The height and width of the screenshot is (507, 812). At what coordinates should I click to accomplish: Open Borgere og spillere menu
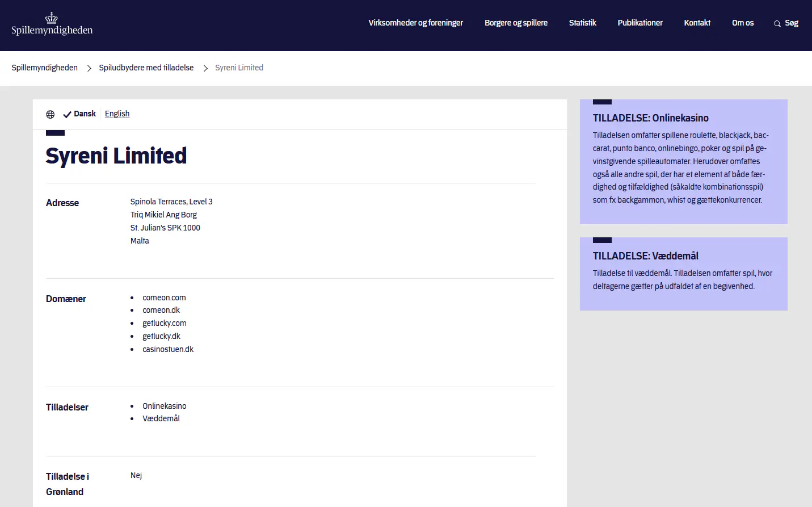pos(516,23)
